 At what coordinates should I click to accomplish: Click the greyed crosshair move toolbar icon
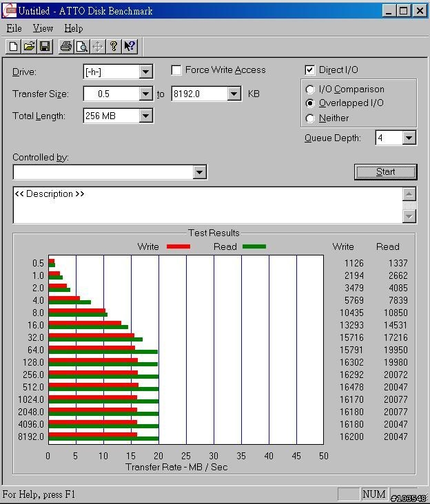click(x=98, y=47)
